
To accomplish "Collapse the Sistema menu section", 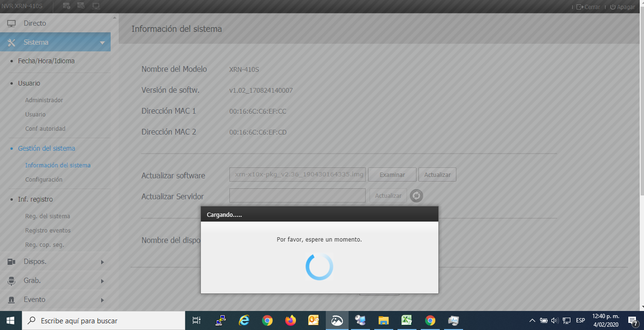I will 102,43.
